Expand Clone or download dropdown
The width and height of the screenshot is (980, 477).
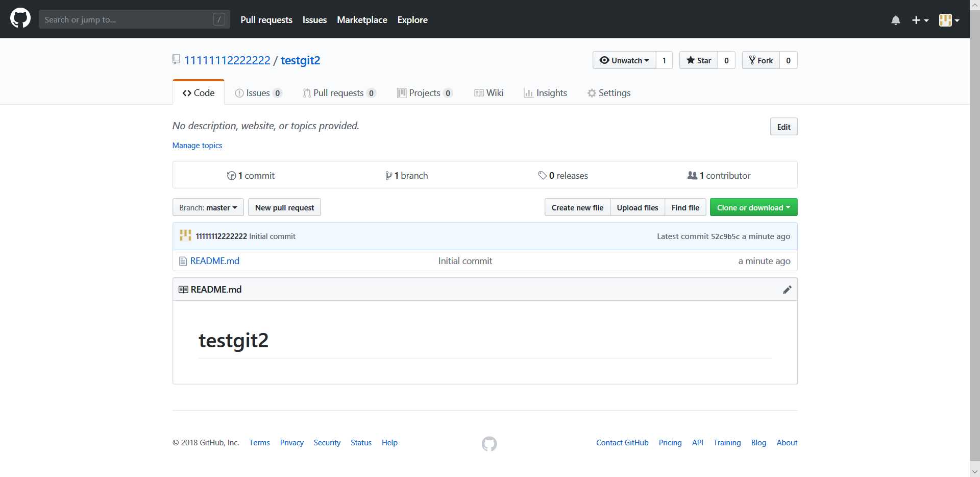pyautogui.click(x=753, y=207)
